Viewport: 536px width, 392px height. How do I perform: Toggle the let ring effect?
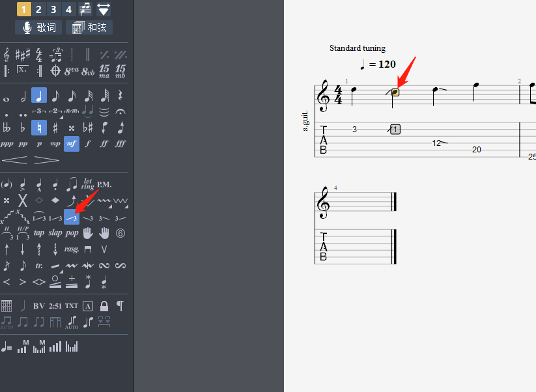click(x=88, y=184)
